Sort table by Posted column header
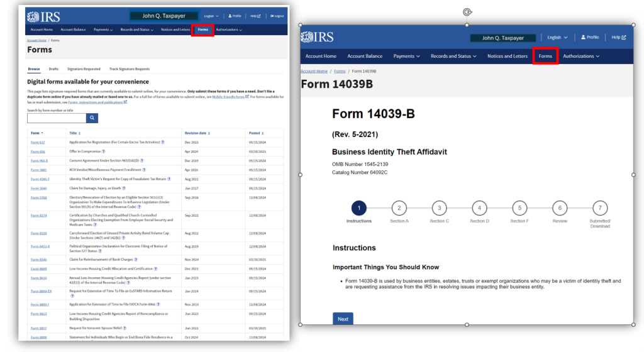The image size is (644, 352). tap(257, 133)
